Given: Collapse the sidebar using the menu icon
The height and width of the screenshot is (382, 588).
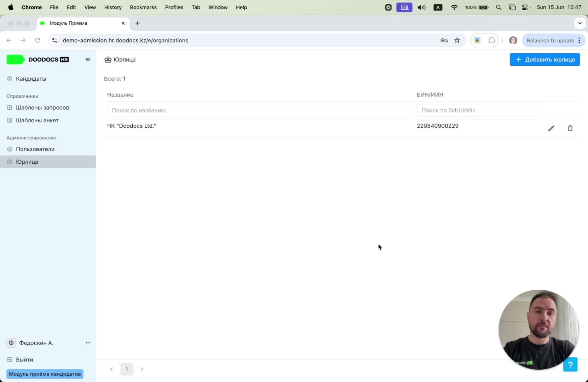Looking at the screenshot, I should point(88,59).
